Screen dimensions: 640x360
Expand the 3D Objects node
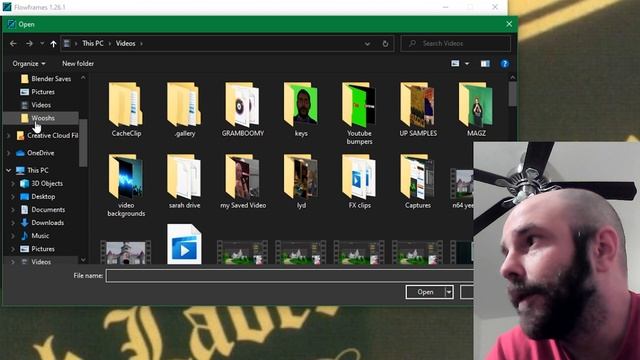[x=13, y=184]
